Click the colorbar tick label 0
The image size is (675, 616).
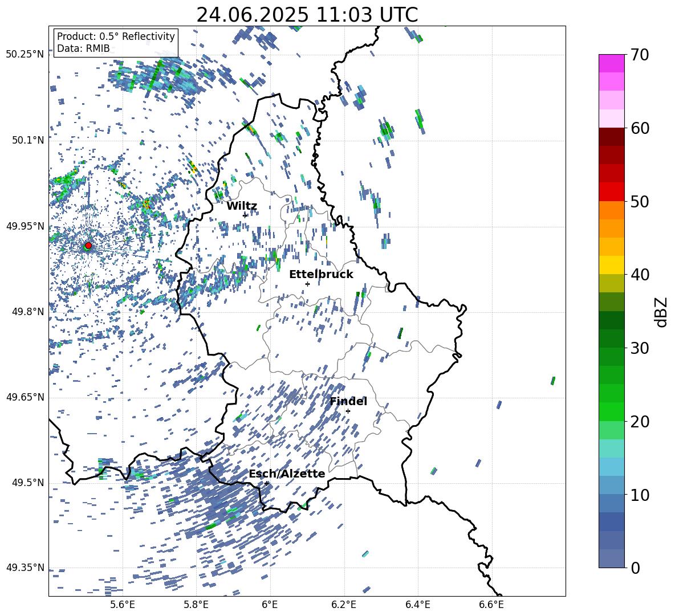click(x=635, y=568)
